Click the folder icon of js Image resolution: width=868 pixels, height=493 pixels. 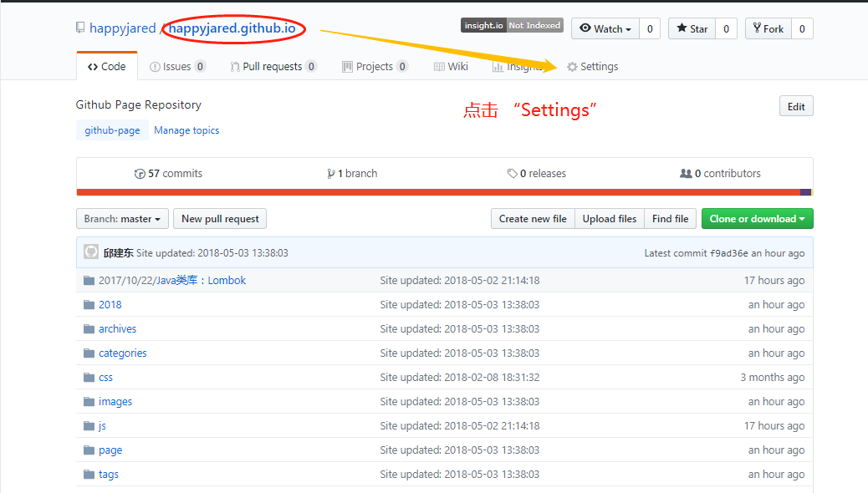(x=89, y=426)
